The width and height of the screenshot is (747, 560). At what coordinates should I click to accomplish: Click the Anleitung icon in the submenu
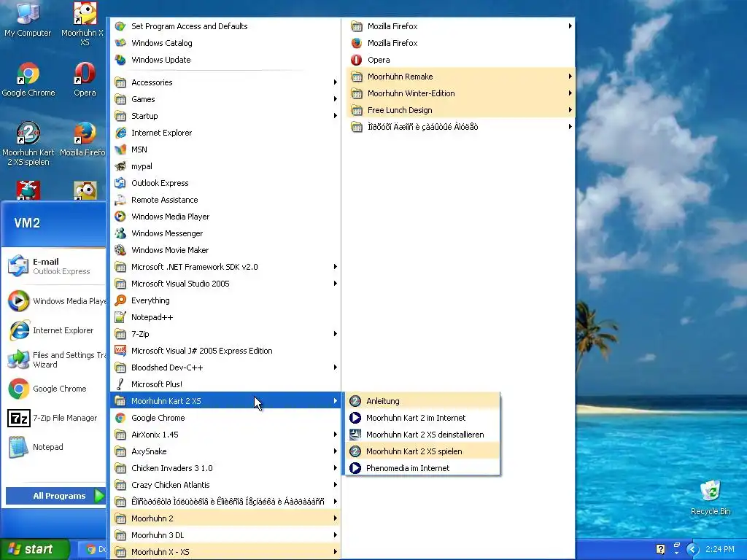(x=355, y=401)
